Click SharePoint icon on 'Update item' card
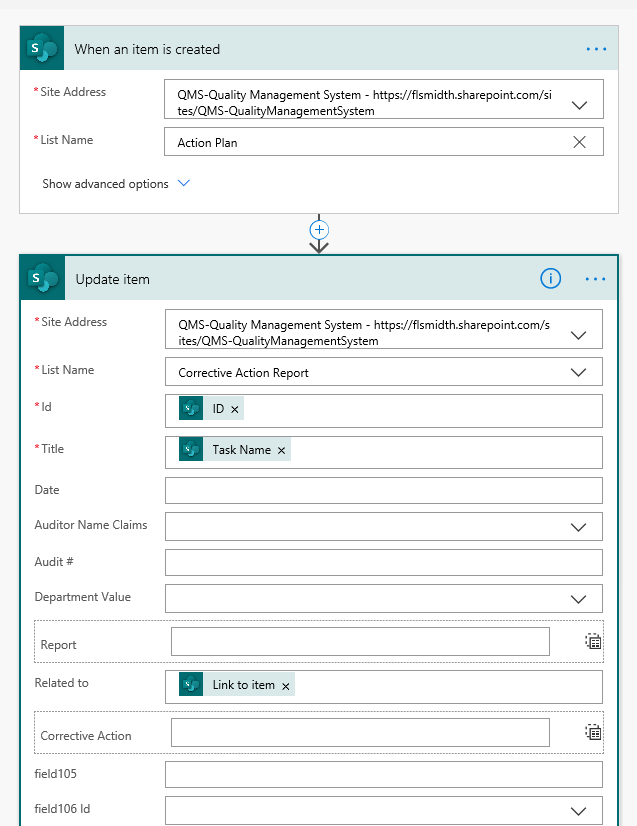 coord(43,278)
